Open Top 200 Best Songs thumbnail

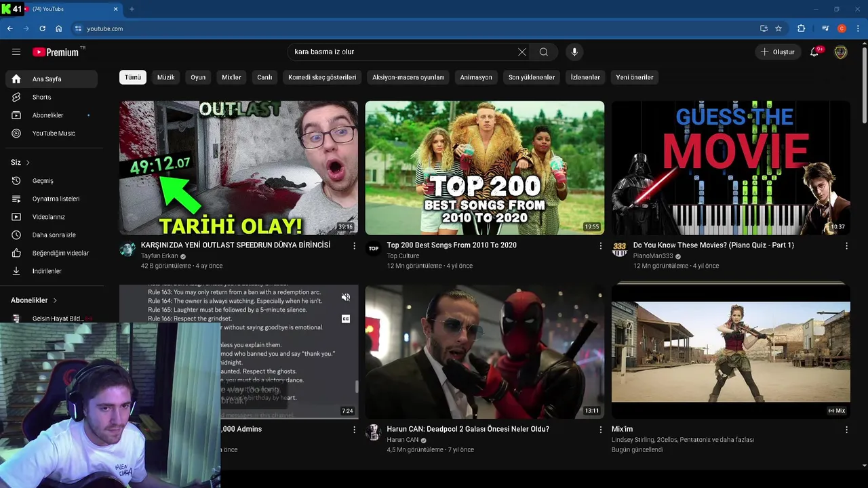click(x=485, y=167)
